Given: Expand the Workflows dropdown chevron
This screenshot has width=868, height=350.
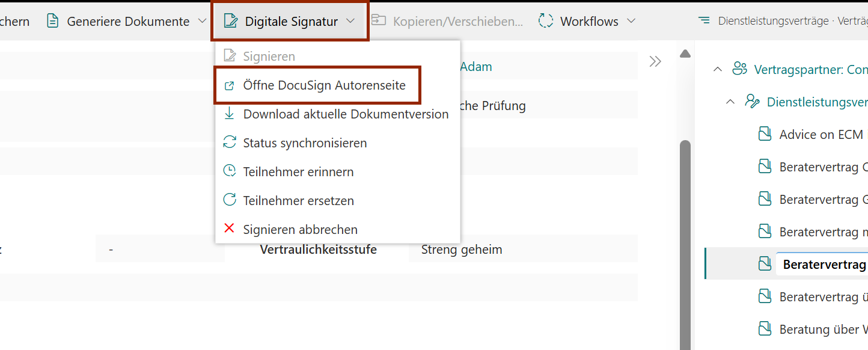Looking at the screenshot, I should [631, 21].
